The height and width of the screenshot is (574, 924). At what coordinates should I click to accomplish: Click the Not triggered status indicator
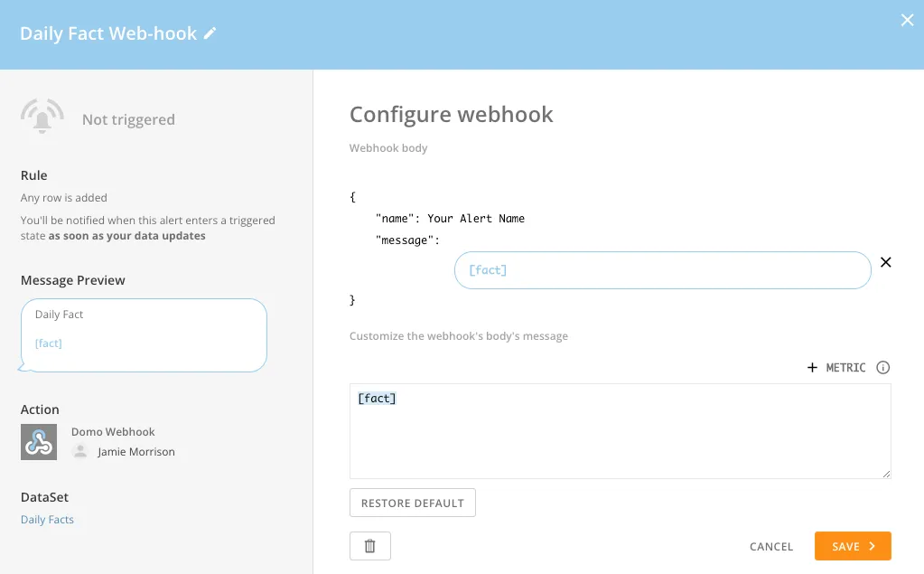128,118
